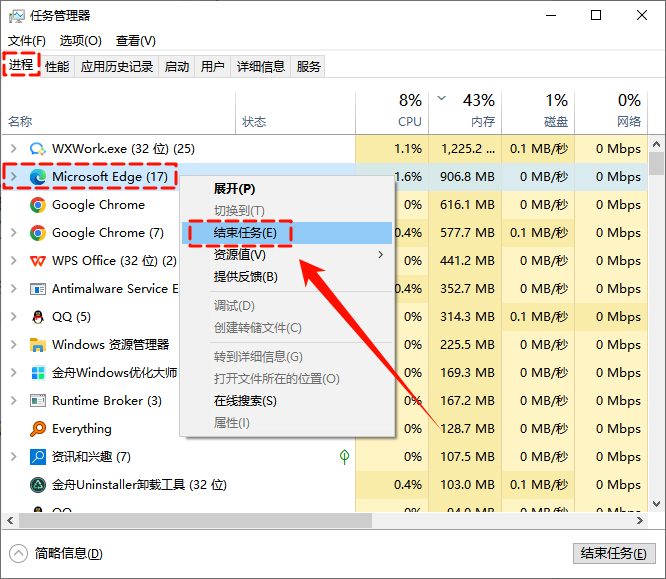The image size is (666, 579).
Task: Click the horizontal scrollbar thumb
Action: [195, 521]
